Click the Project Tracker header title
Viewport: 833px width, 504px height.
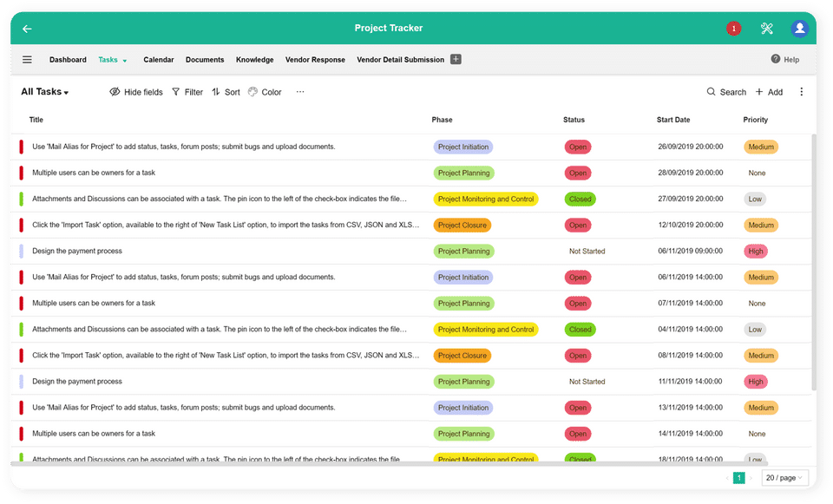pos(389,28)
